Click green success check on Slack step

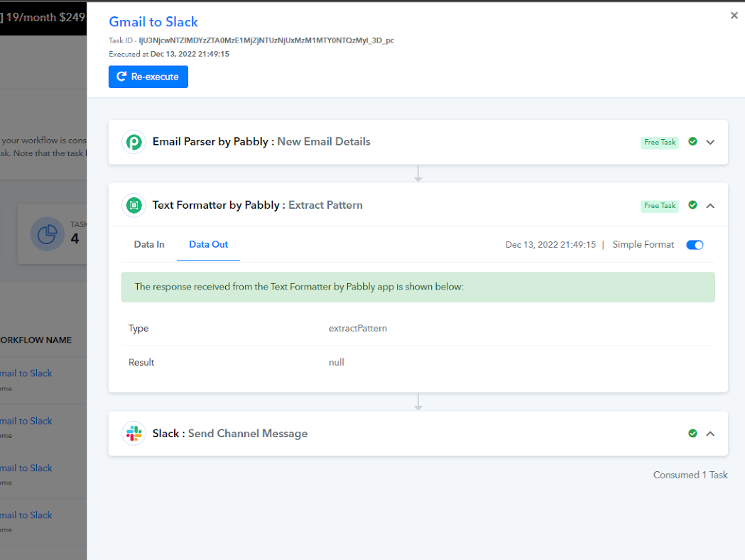(692, 433)
